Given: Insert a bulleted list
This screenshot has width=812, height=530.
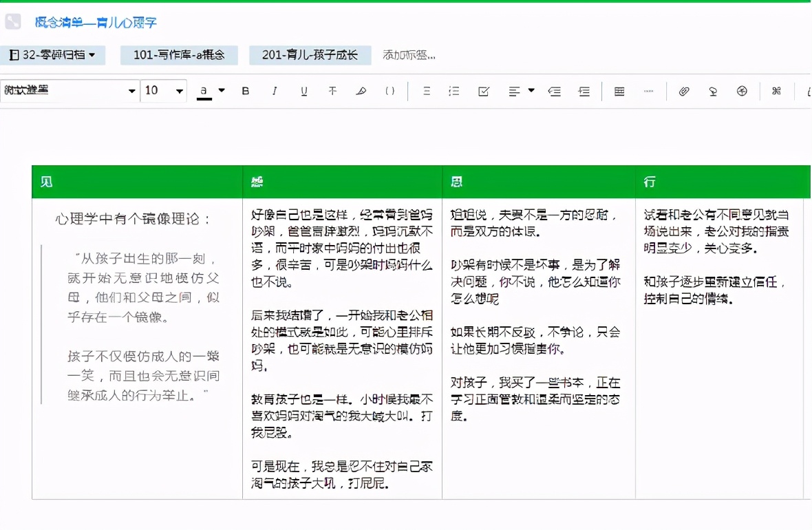Looking at the screenshot, I should [427, 91].
